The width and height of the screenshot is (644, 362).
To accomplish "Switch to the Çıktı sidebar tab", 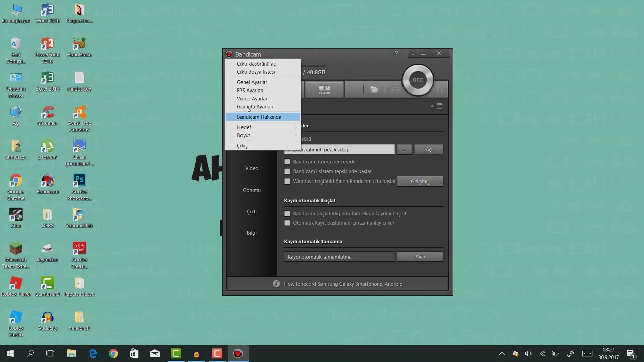I will tap(252, 211).
